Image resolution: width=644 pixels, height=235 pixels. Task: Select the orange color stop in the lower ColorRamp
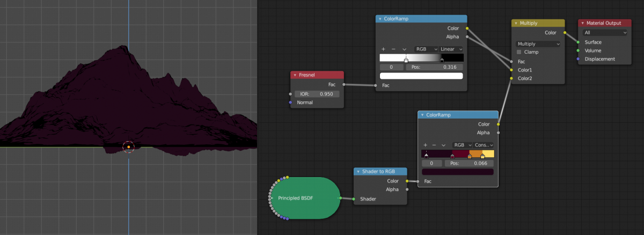(x=470, y=156)
